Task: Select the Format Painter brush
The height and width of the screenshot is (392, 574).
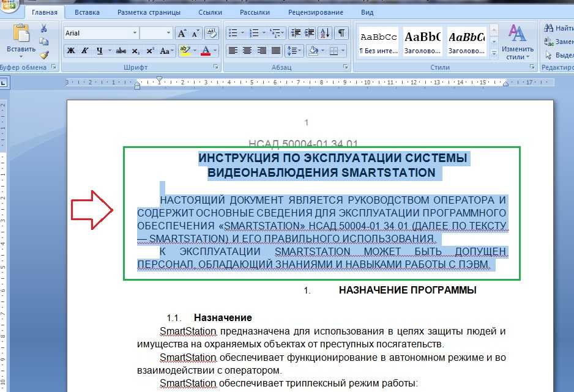Action: pyautogui.click(x=44, y=54)
